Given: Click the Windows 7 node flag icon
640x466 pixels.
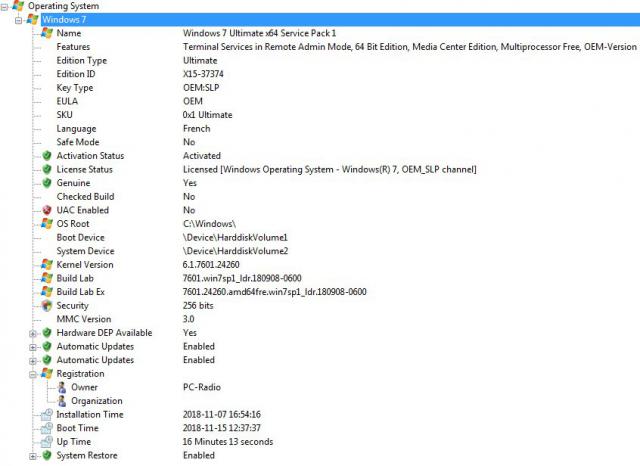Looking at the screenshot, I should coord(33,20).
